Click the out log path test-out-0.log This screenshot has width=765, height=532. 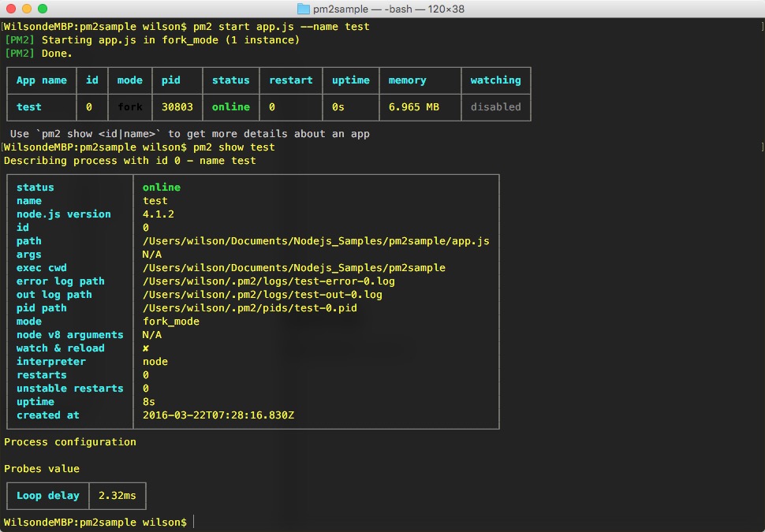point(262,295)
